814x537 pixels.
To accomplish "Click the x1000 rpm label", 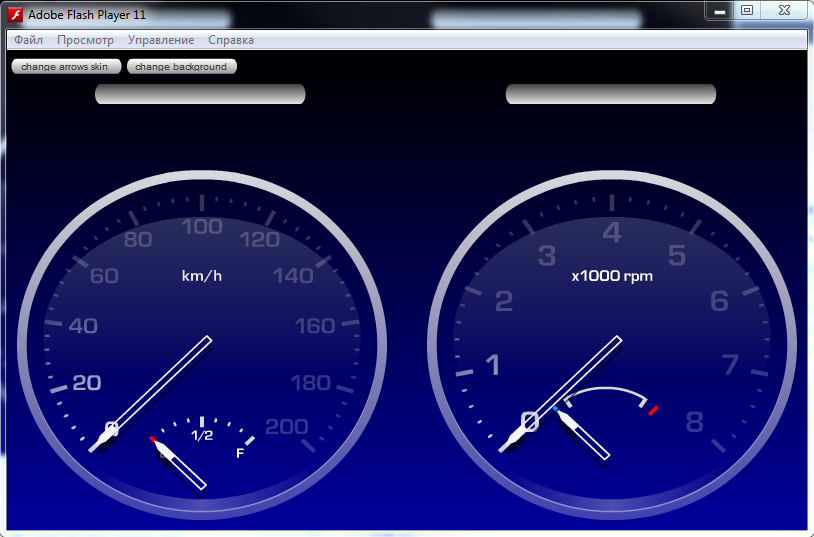I will coord(612,275).
